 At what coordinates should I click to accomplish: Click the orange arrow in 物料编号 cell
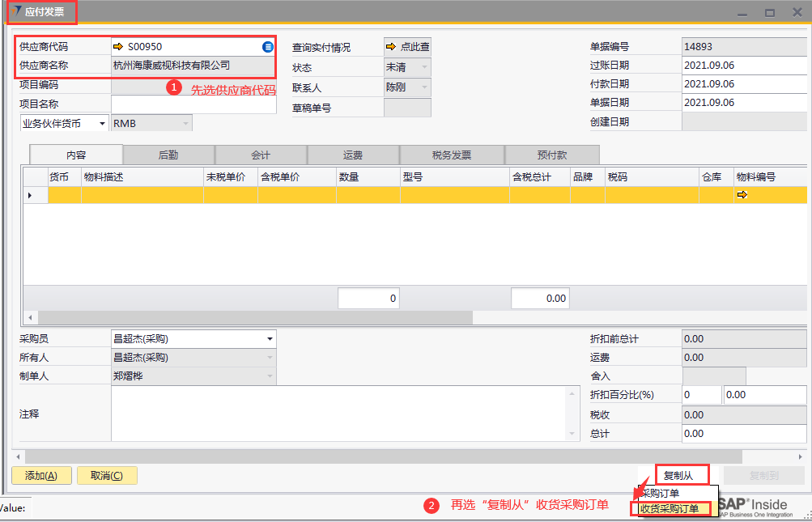(x=742, y=195)
